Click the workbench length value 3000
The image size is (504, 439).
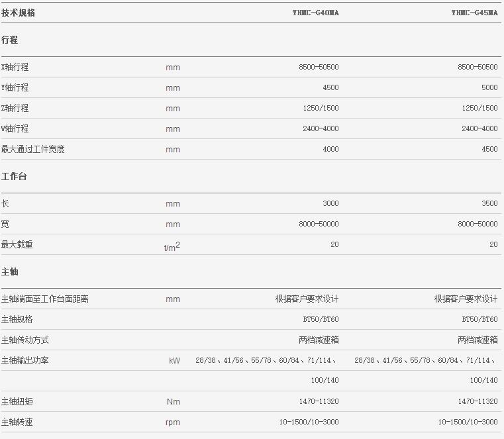click(330, 204)
